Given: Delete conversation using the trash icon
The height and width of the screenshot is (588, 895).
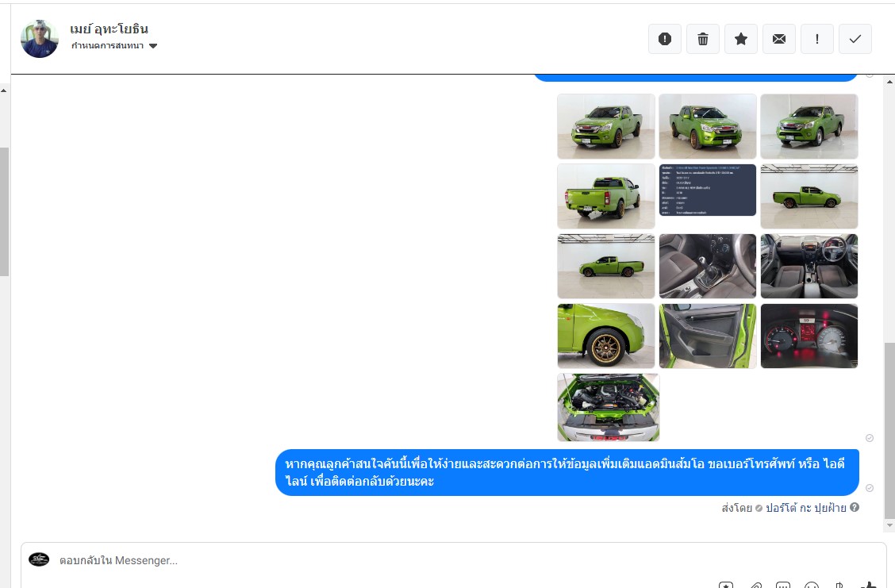Looking at the screenshot, I should (x=703, y=39).
